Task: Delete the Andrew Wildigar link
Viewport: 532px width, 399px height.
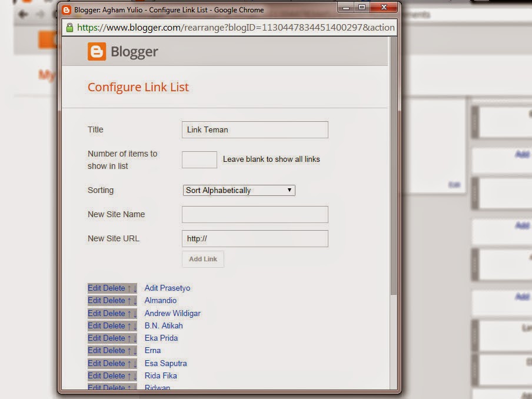Action: point(114,313)
